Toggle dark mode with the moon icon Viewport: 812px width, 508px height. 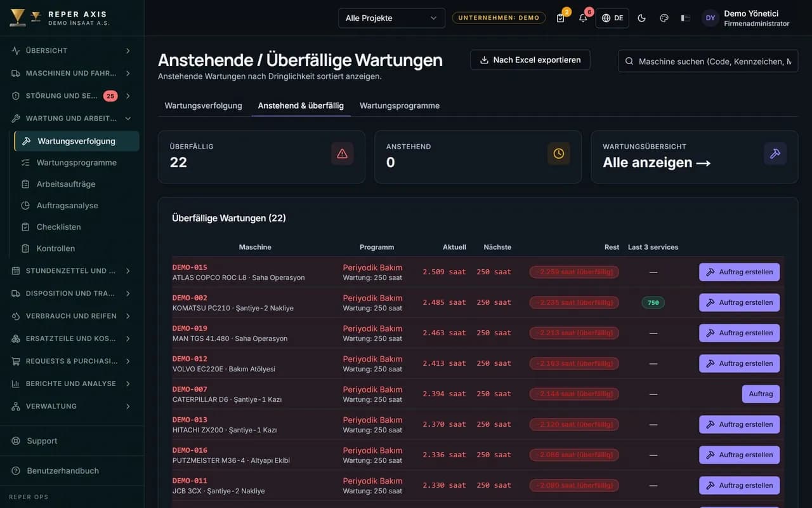641,18
